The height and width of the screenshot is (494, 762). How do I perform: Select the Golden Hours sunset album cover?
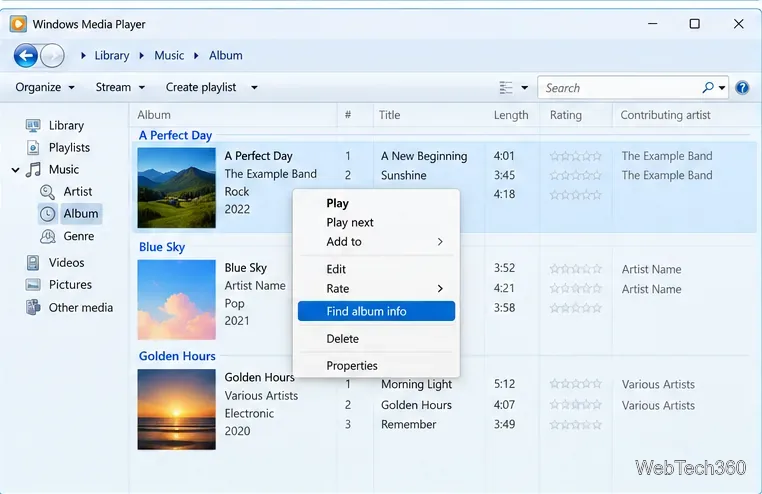(176, 409)
